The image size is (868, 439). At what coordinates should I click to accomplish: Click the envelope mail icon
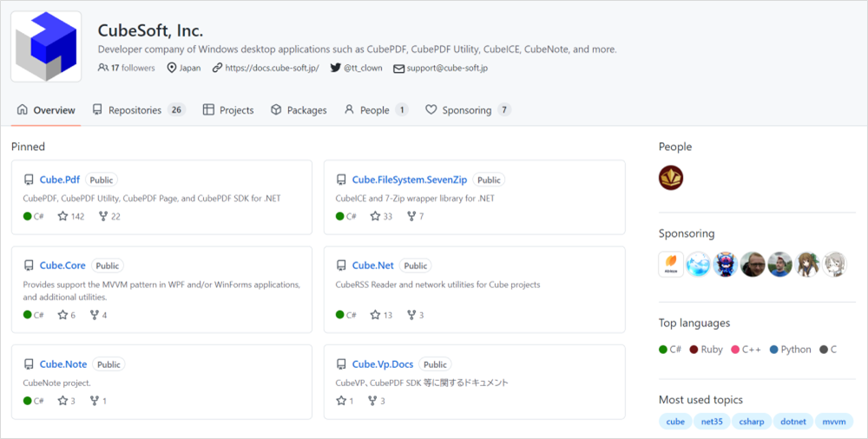pos(398,69)
